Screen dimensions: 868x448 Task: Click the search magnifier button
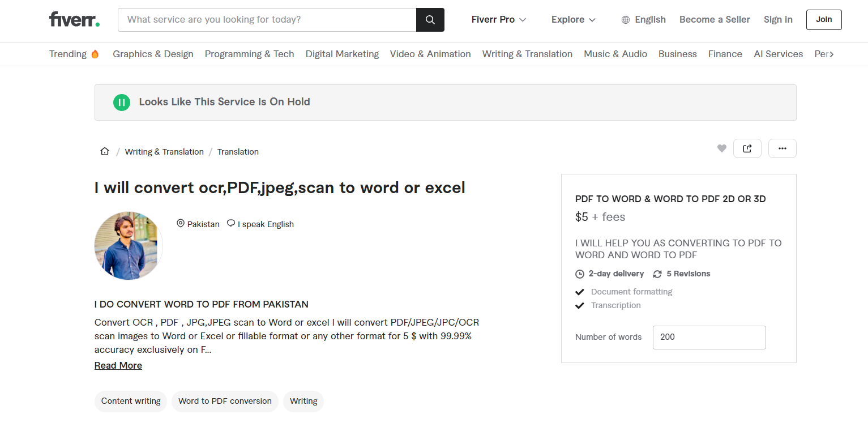coord(430,20)
